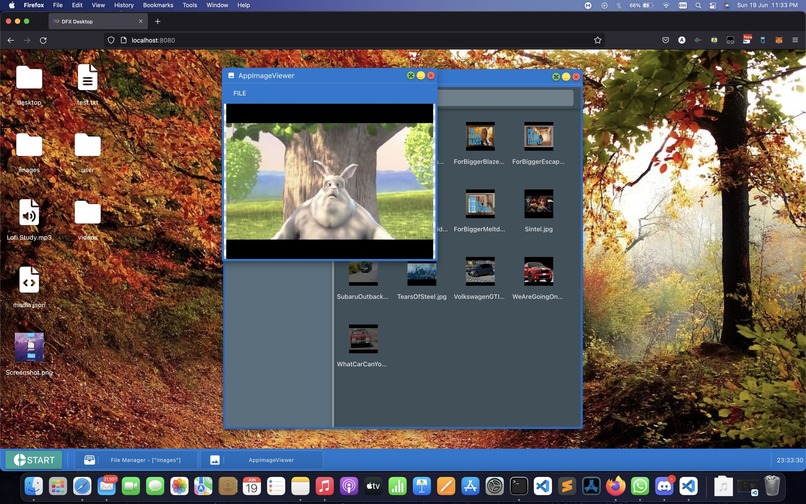Image resolution: width=806 pixels, height=504 pixels.
Task: Click Firefox forward navigation arrow
Action: [27, 40]
